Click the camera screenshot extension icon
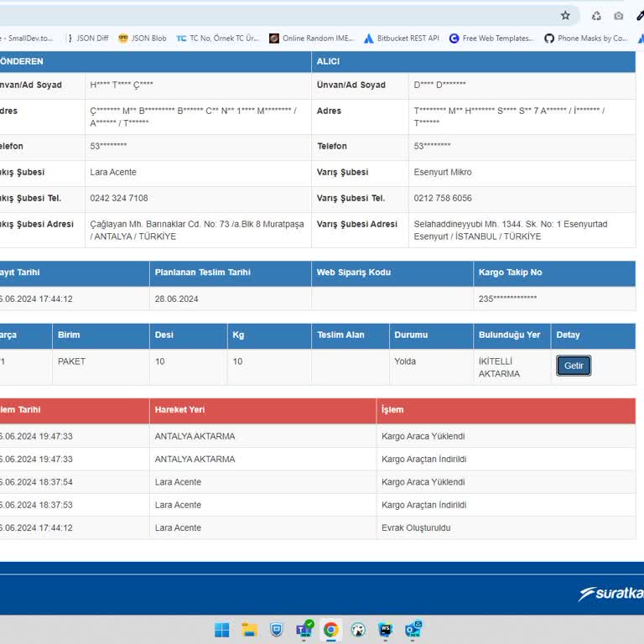This screenshot has height=644, width=644. coord(619,15)
